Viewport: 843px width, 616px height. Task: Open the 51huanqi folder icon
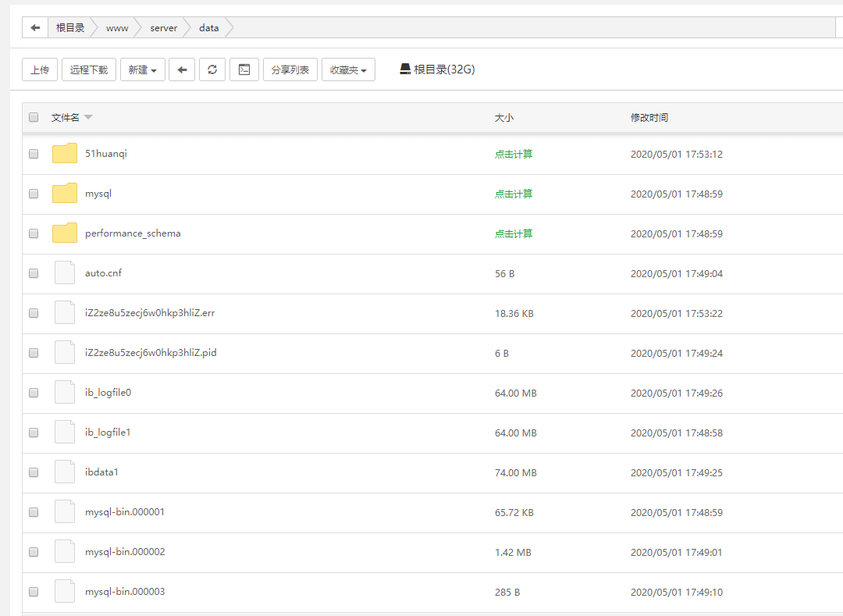tap(65, 154)
